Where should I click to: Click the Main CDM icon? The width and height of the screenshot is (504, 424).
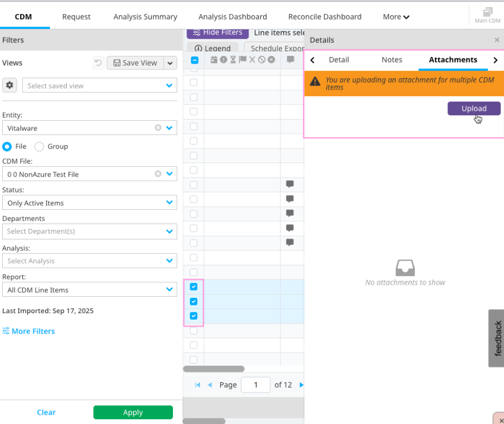pyautogui.click(x=487, y=15)
